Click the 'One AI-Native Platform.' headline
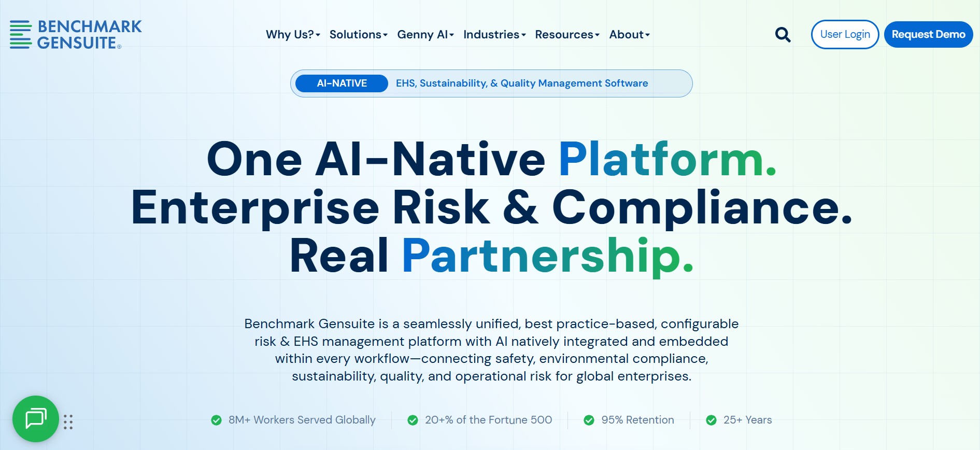The width and height of the screenshot is (980, 450). (491, 159)
